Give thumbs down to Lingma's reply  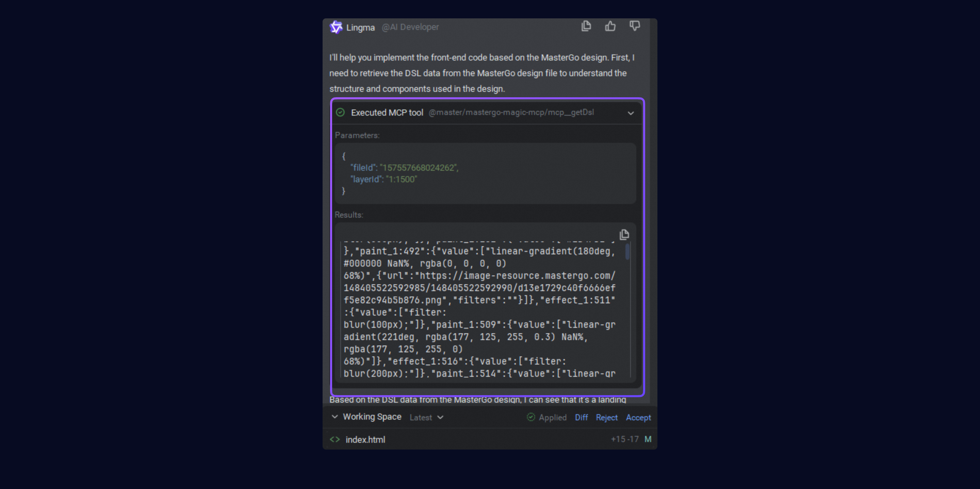point(634,26)
